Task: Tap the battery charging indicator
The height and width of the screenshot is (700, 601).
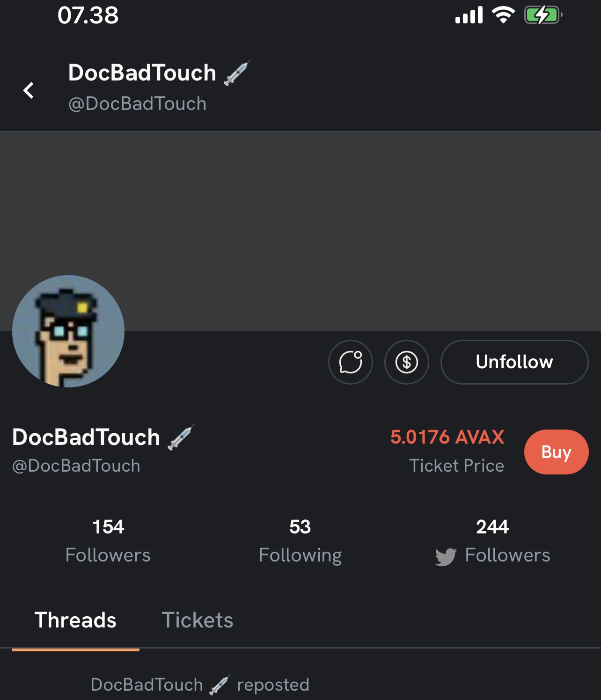Action: pos(543,15)
